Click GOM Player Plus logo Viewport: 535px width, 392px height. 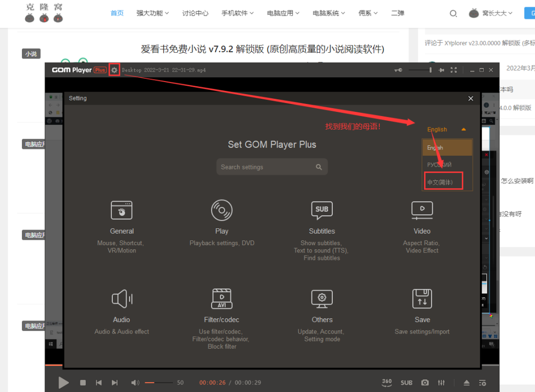(79, 70)
